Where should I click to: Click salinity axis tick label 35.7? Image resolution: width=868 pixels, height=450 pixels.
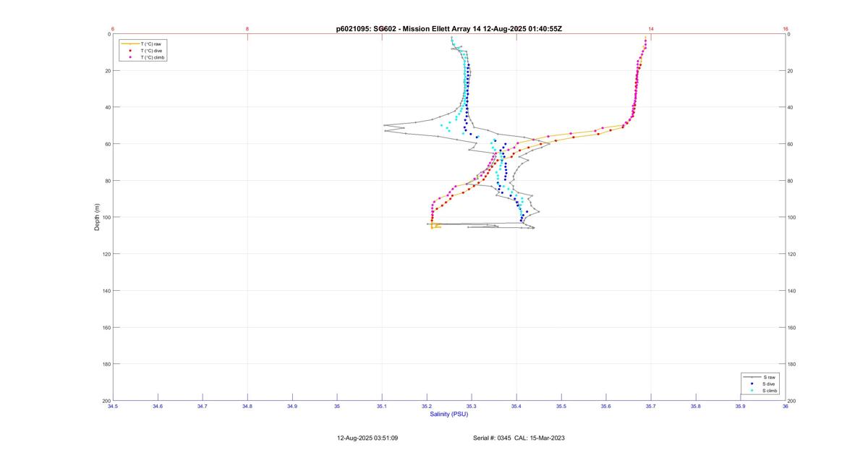click(651, 407)
